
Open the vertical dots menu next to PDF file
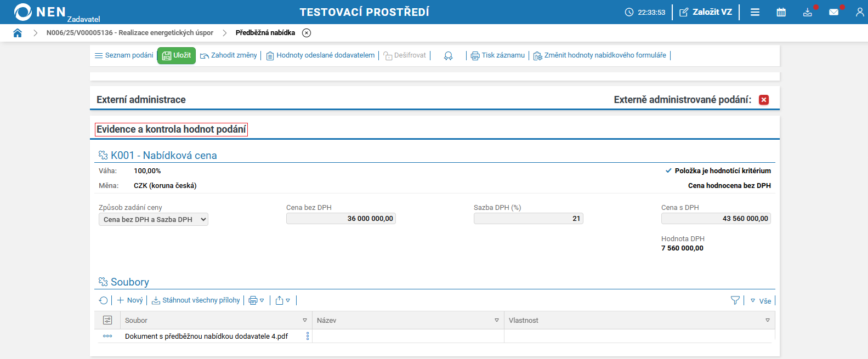click(308, 336)
